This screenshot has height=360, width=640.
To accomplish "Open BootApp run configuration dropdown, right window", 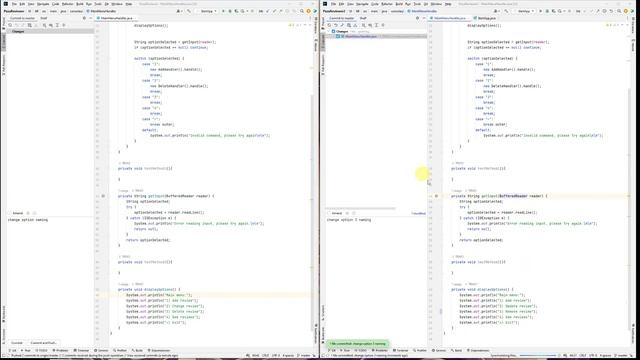I will tap(524, 11).
